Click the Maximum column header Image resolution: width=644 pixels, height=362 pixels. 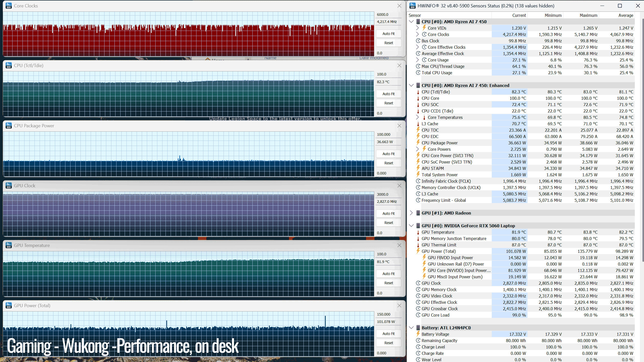(581, 15)
